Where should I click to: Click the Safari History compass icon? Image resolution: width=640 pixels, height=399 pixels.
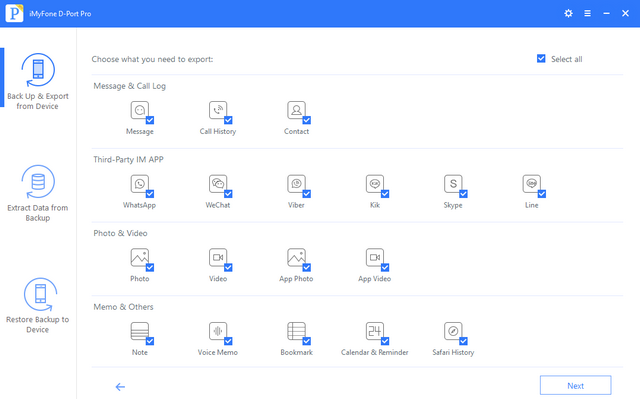tap(453, 331)
